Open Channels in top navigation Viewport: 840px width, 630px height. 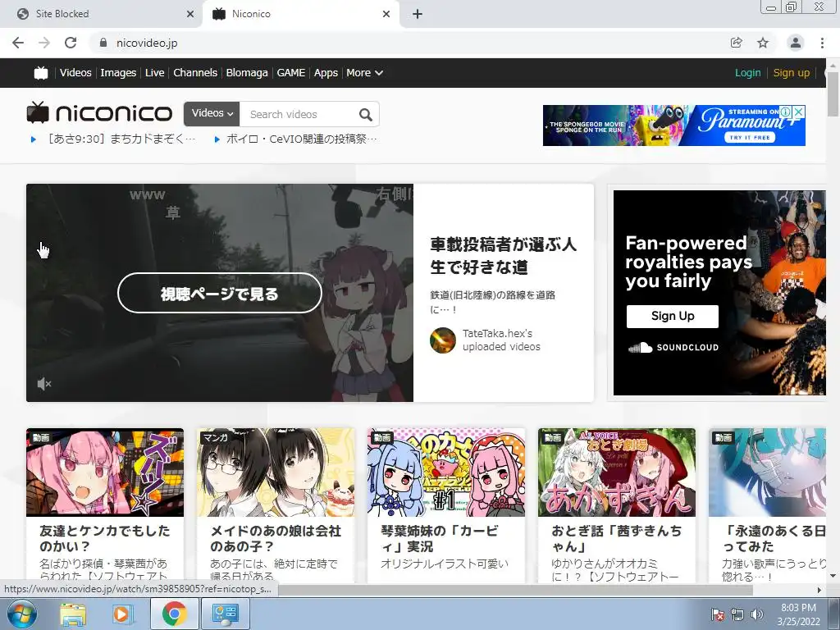coord(195,73)
